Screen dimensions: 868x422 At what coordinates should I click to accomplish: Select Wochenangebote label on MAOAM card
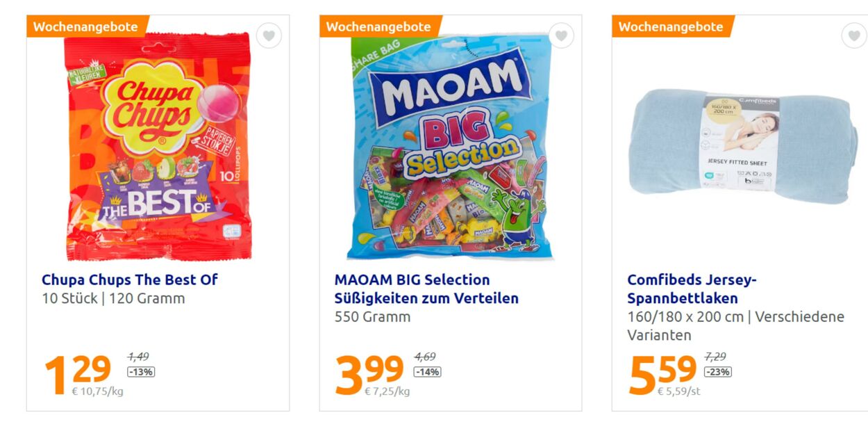pyautogui.click(x=378, y=27)
